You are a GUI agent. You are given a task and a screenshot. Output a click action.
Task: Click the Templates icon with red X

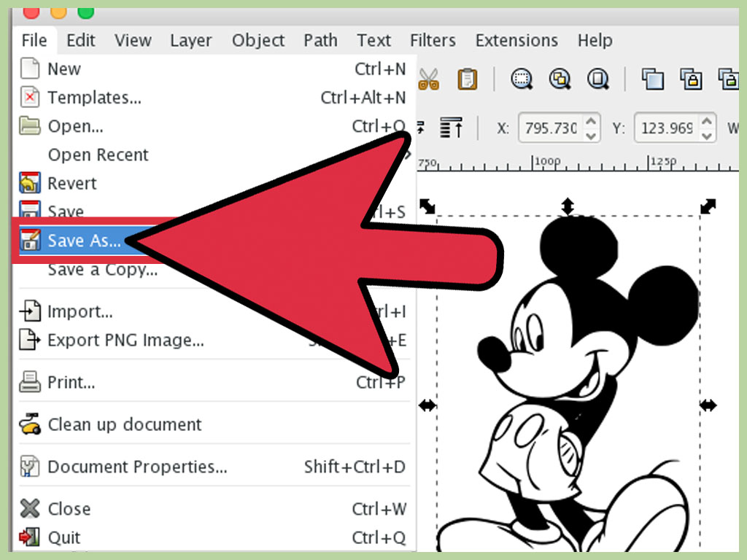[x=29, y=97]
